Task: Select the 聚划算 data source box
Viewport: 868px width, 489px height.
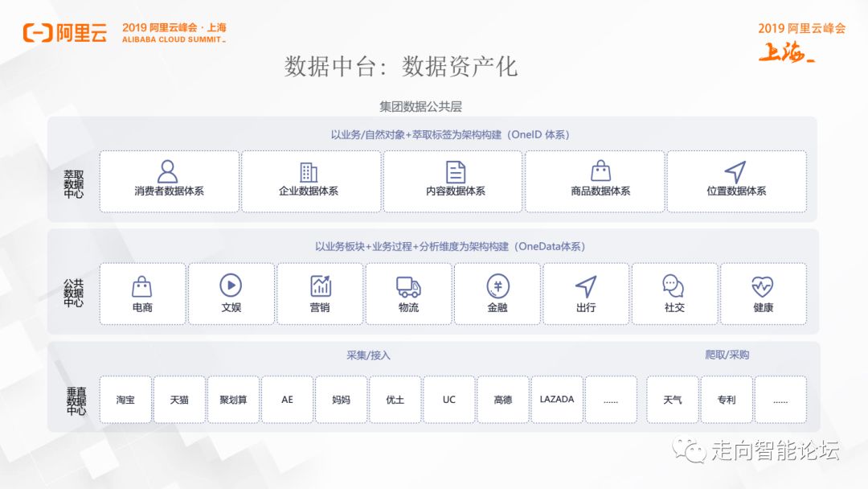Action: [x=233, y=400]
